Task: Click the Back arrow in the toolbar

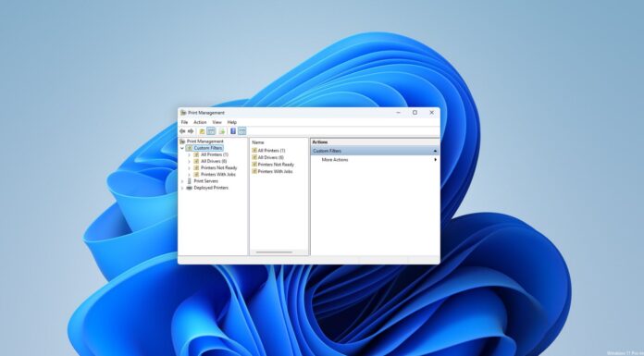Action: click(x=182, y=131)
